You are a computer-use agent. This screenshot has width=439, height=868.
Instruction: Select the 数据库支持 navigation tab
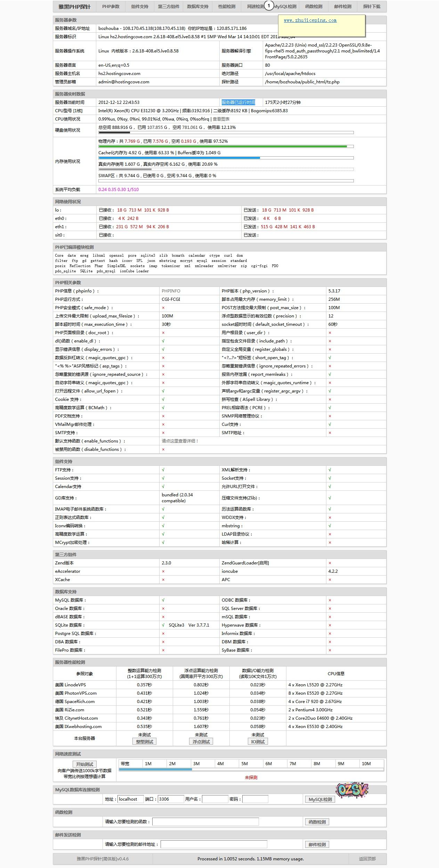(x=197, y=7)
